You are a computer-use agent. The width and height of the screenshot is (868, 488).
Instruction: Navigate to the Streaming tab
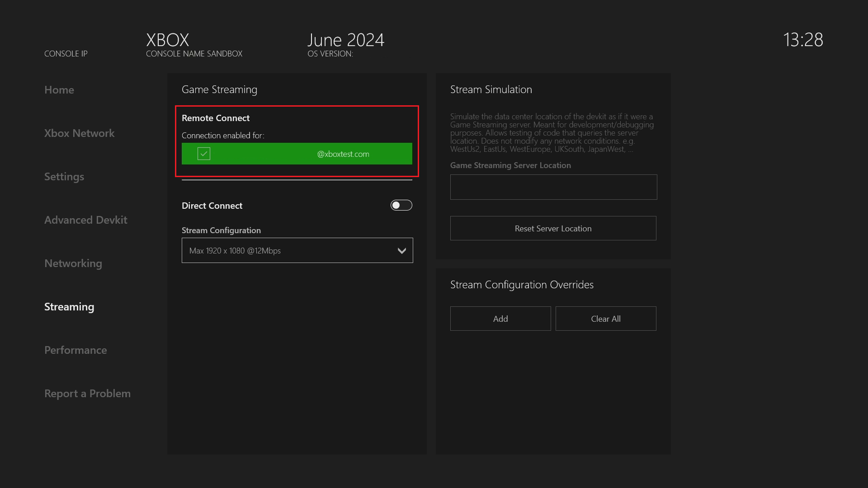click(x=69, y=305)
